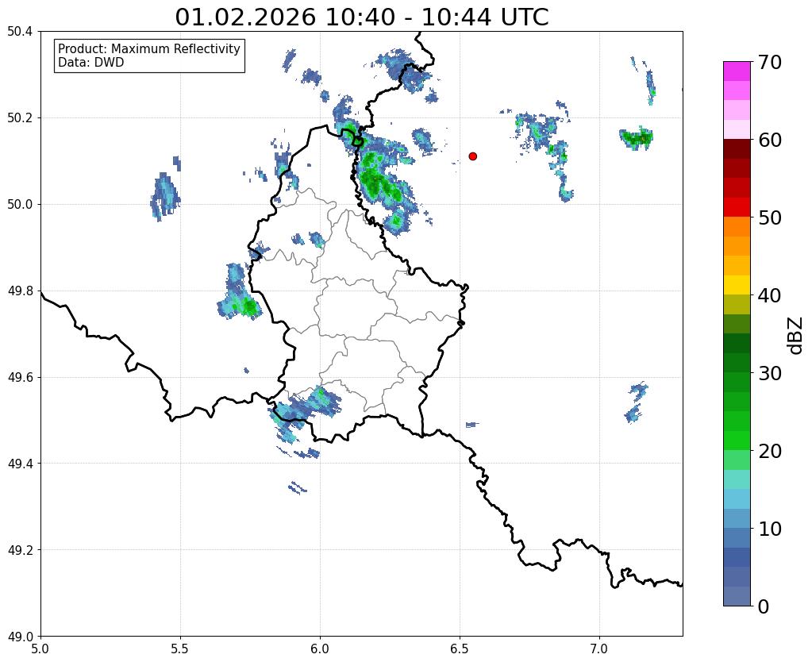
Task: Click the colorbar tick label "0"
Action: tap(764, 606)
